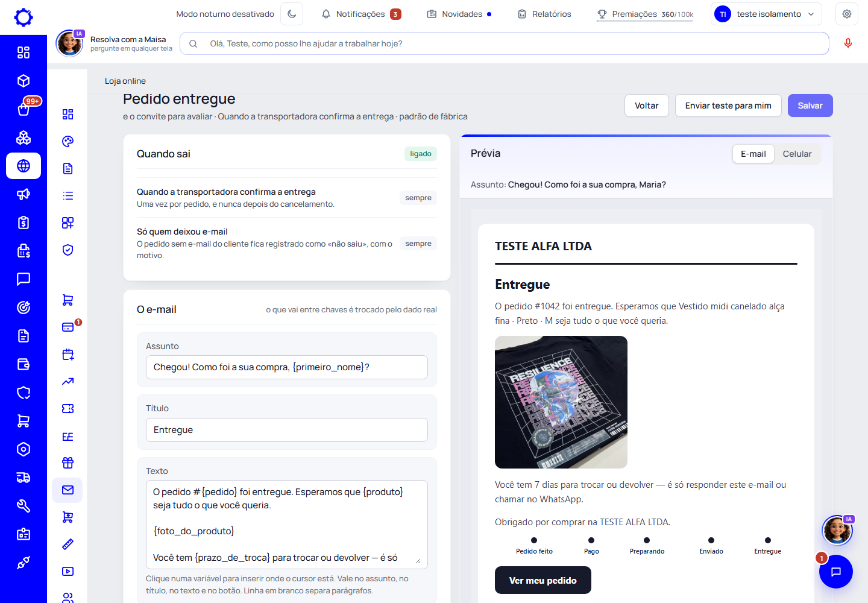Image resolution: width=868 pixels, height=603 pixels.
Task: Open Notificações in the top bar
Action: point(361,14)
